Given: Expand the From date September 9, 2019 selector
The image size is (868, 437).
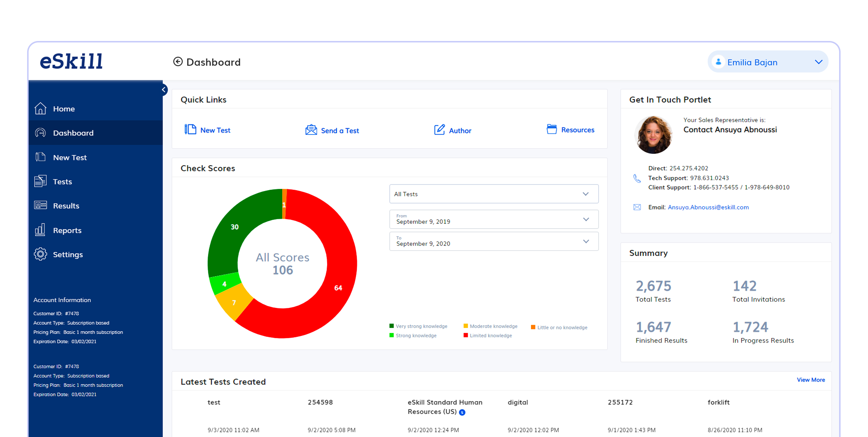Looking at the screenshot, I should click(x=494, y=219).
